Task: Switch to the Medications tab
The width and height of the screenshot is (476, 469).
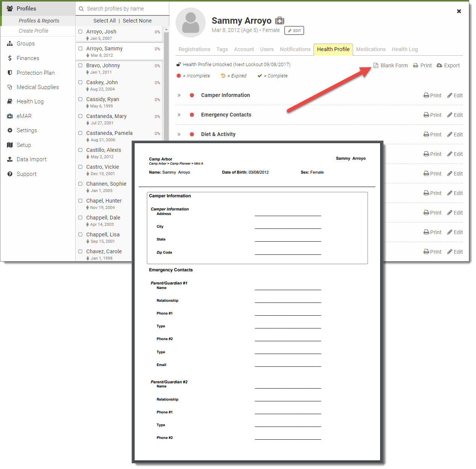Action: 370,49
